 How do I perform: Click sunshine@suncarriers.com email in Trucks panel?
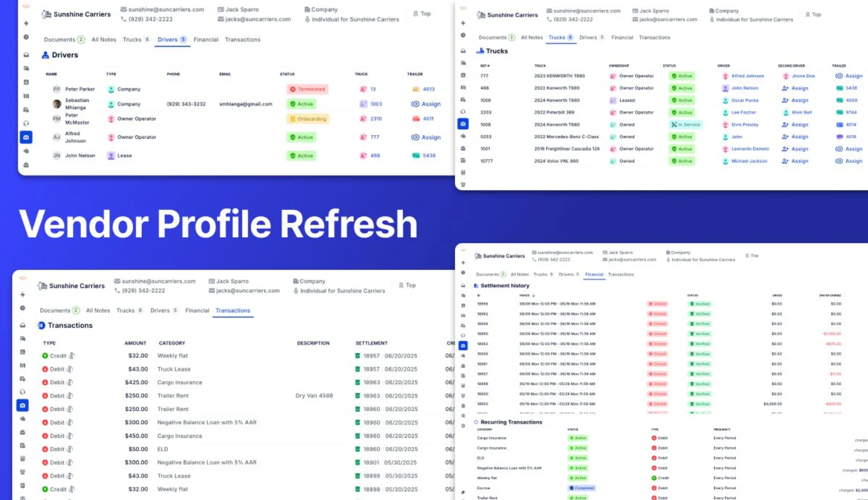[587, 11]
